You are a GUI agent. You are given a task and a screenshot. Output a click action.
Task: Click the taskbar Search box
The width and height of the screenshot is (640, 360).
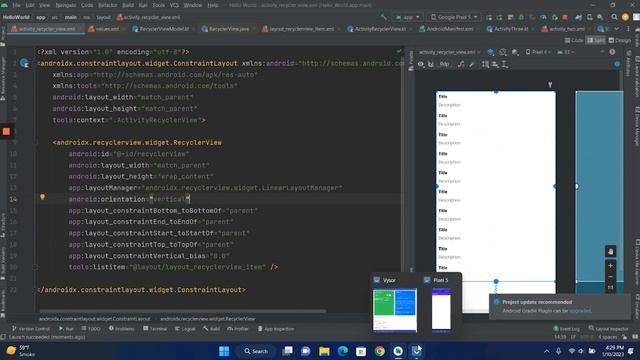[256, 351]
